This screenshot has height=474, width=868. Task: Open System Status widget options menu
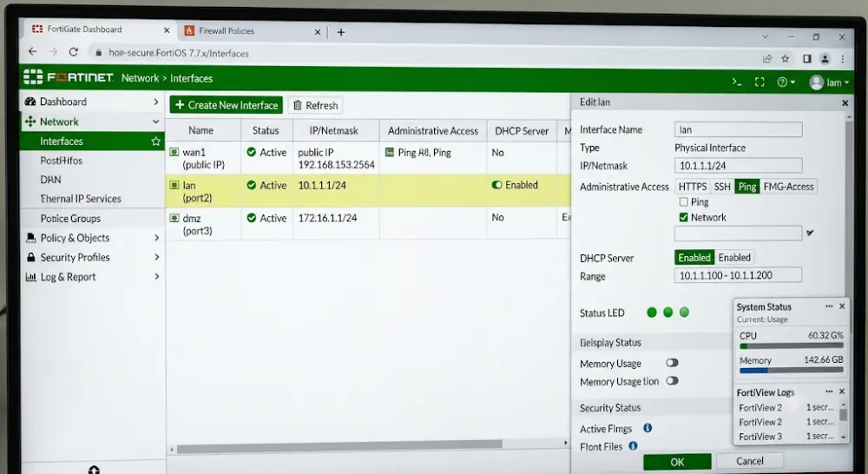tap(829, 306)
